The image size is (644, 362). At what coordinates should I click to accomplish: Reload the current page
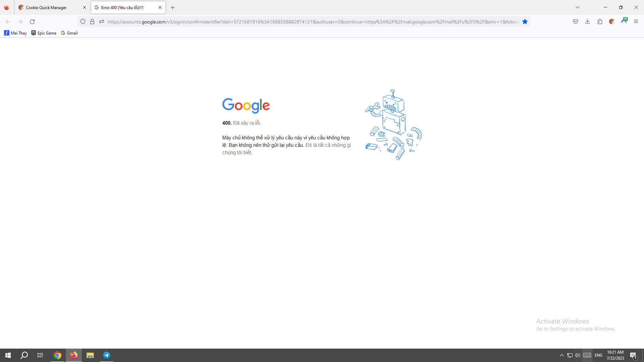point(32,22)
